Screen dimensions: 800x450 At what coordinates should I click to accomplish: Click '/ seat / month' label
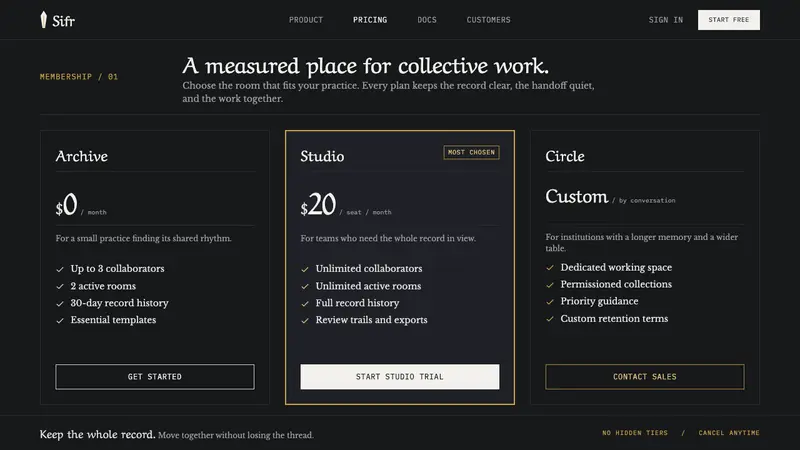pos(365,212)
